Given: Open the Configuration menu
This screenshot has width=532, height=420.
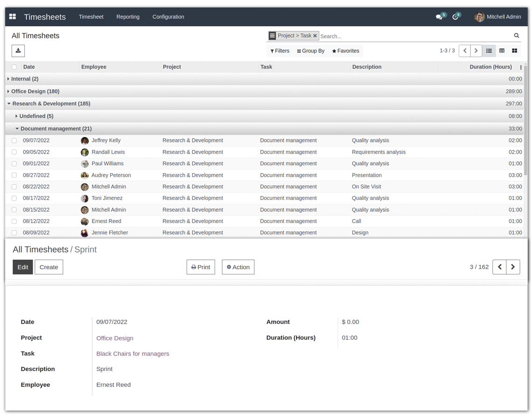Looking at the screenshot, I should tap(168, 17).
